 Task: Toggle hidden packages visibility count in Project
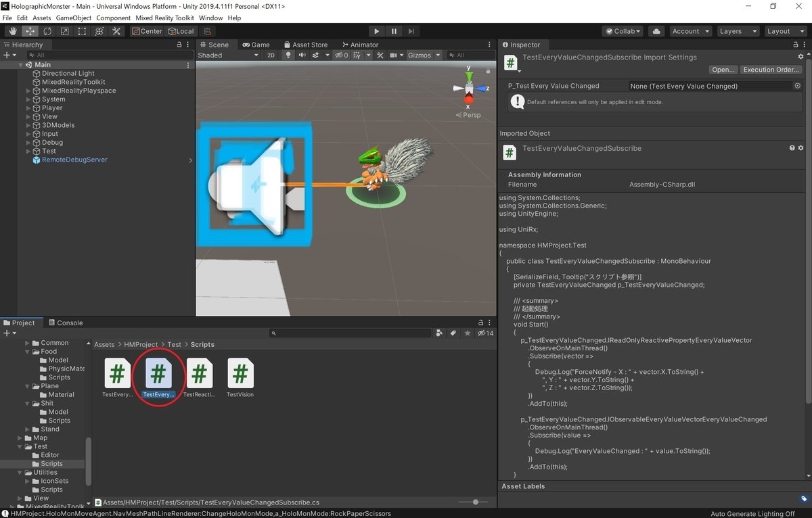[485, 333]
